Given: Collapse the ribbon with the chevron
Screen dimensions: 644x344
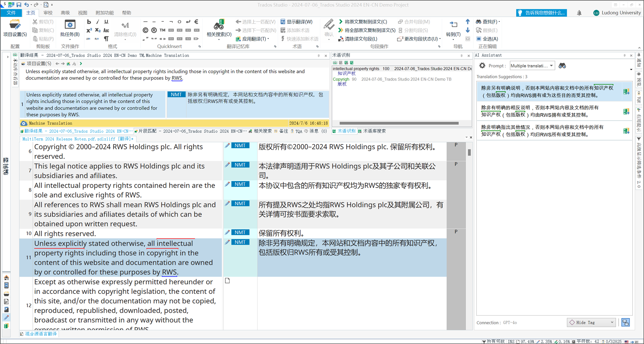Looking at the screenshot, I should 639,48.
